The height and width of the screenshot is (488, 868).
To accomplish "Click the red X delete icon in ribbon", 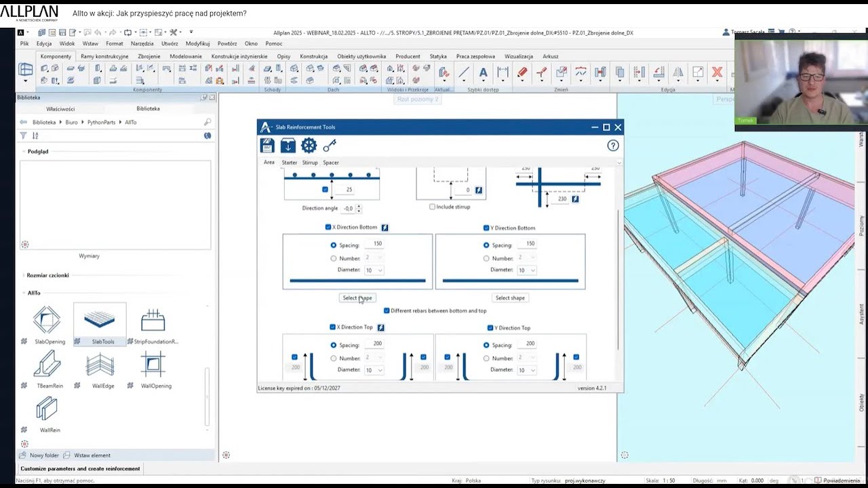I will [717, 73].
